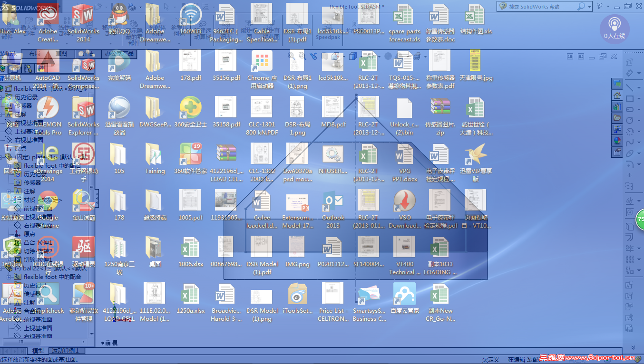Select the 传感器图片.zip archive on desktop

coord(440,116)
